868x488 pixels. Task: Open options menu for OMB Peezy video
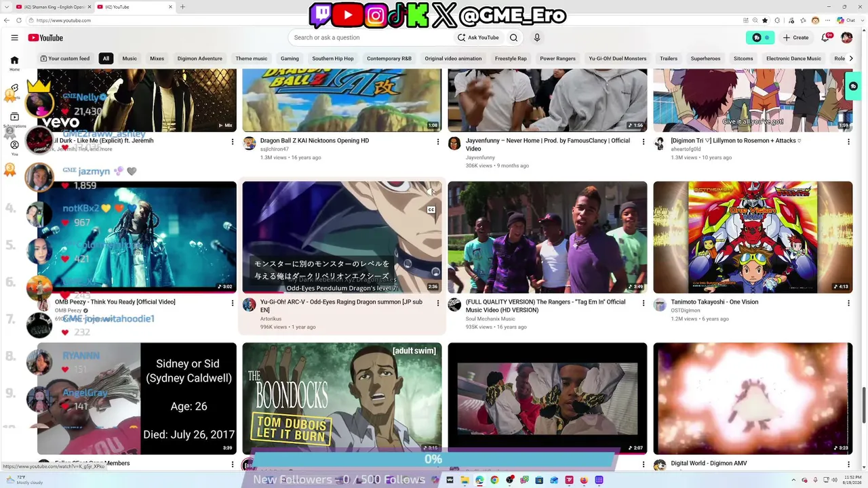[x=232, y=303]
